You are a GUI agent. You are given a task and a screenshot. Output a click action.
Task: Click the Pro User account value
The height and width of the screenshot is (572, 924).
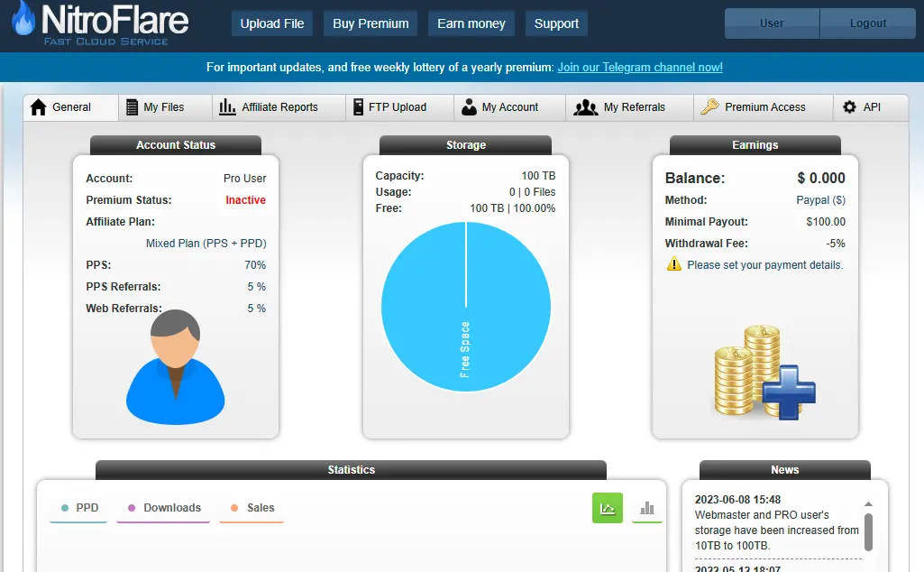[x=244, y=178]
